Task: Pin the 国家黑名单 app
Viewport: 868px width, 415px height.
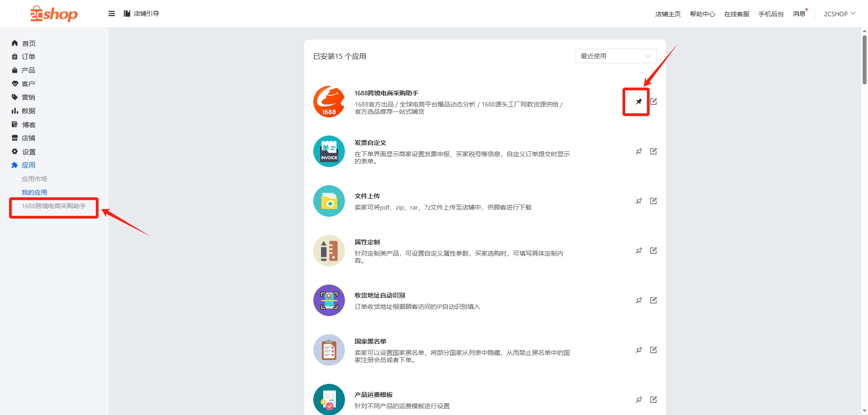Action: [x=639, y=350]
